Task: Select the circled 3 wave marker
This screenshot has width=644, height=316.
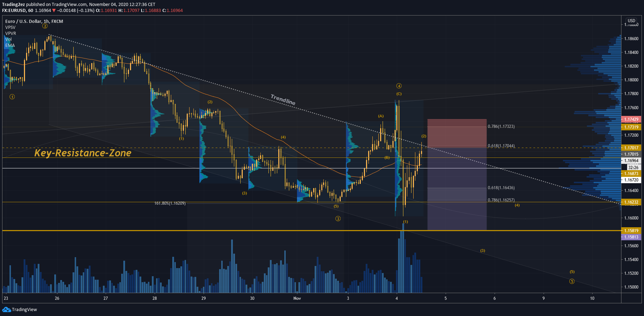Action: point(338,218)
